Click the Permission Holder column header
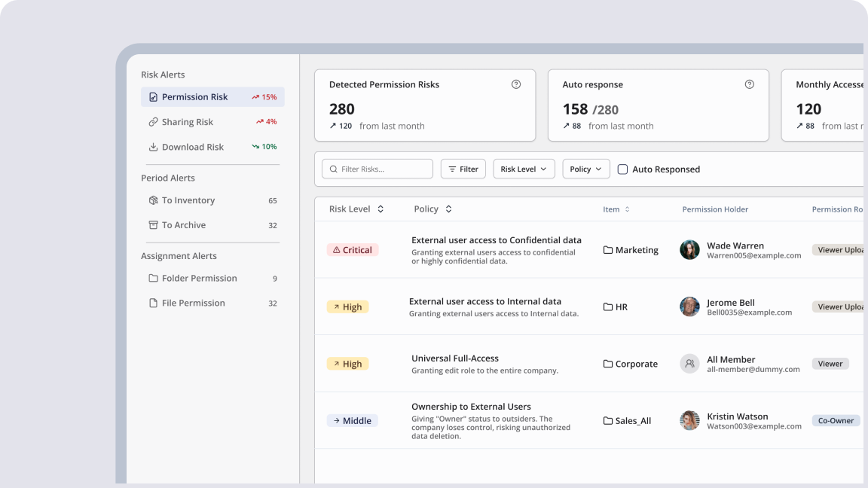The width and height of the screenshot is (868, 488). 715,209
